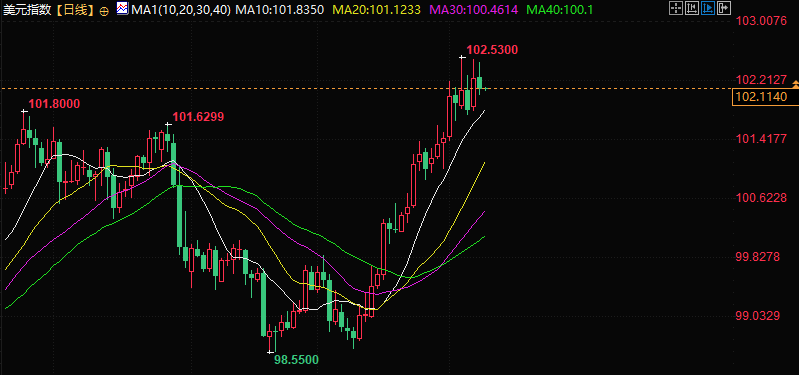Click MA1(10,20,30,40) indicator settings label
The image size is (799, 375).
[x=180, y=9]
